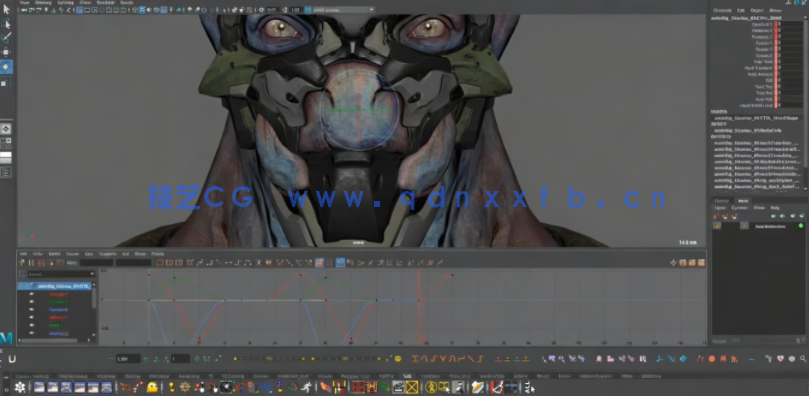Open layer editor Layers menu

[x=720, y=208]
